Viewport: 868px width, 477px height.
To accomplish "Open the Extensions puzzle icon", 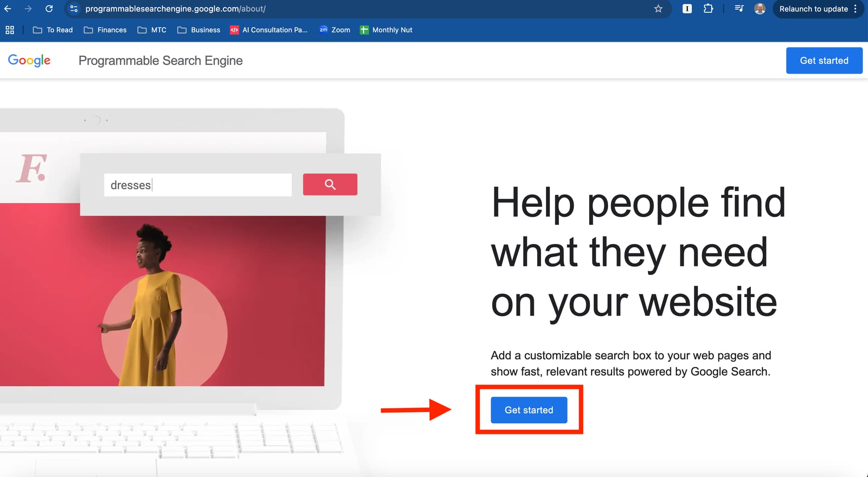I will point(708,9).
